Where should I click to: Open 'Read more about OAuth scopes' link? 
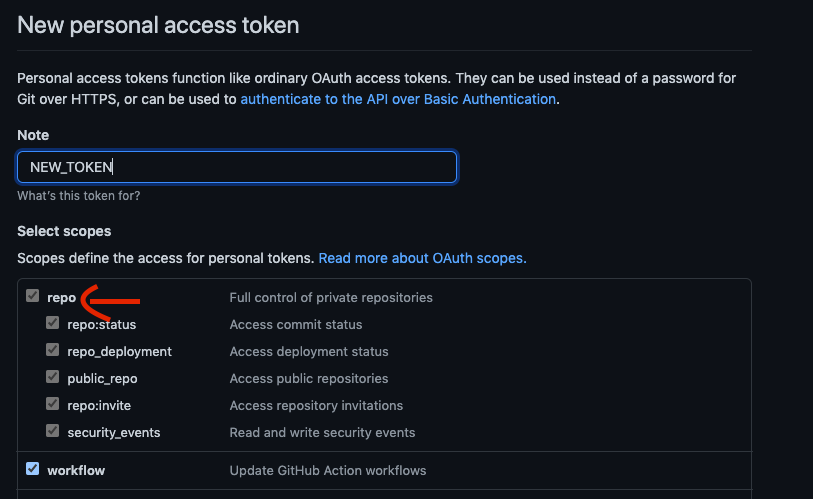pos(422,258)
